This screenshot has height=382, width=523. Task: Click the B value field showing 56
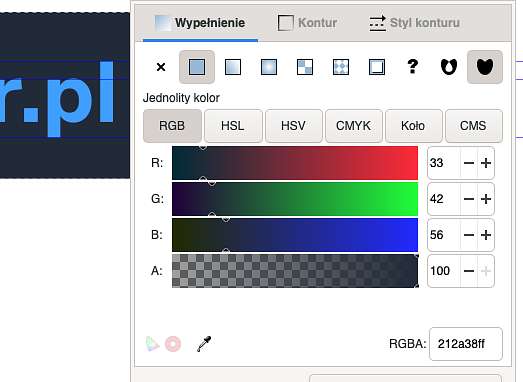point(444,235)
